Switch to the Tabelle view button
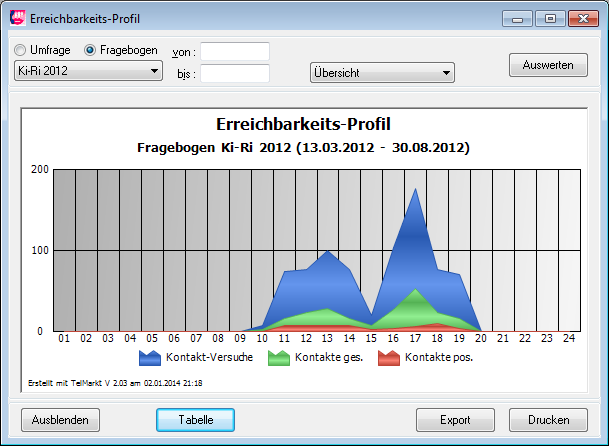 [x=195, y=419]
